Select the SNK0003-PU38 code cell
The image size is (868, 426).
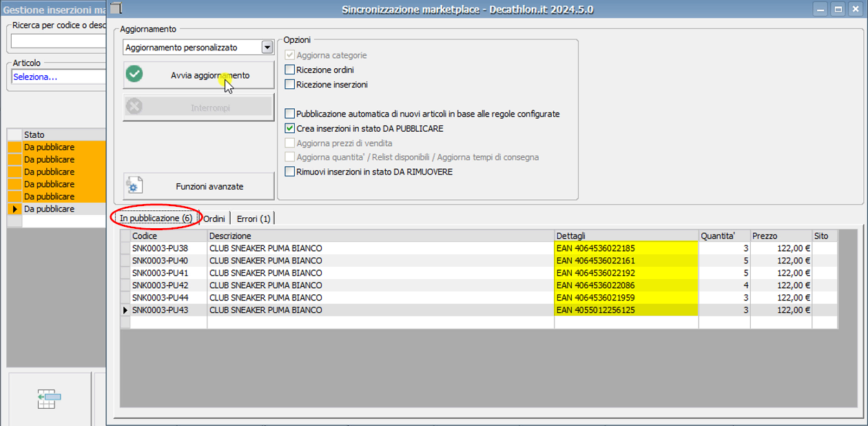[x=169, y=248]
